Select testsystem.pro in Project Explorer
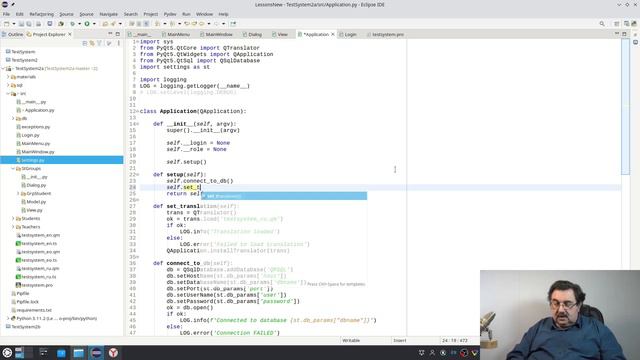Viewport: 640px width, 360px height. pos(37,285)
